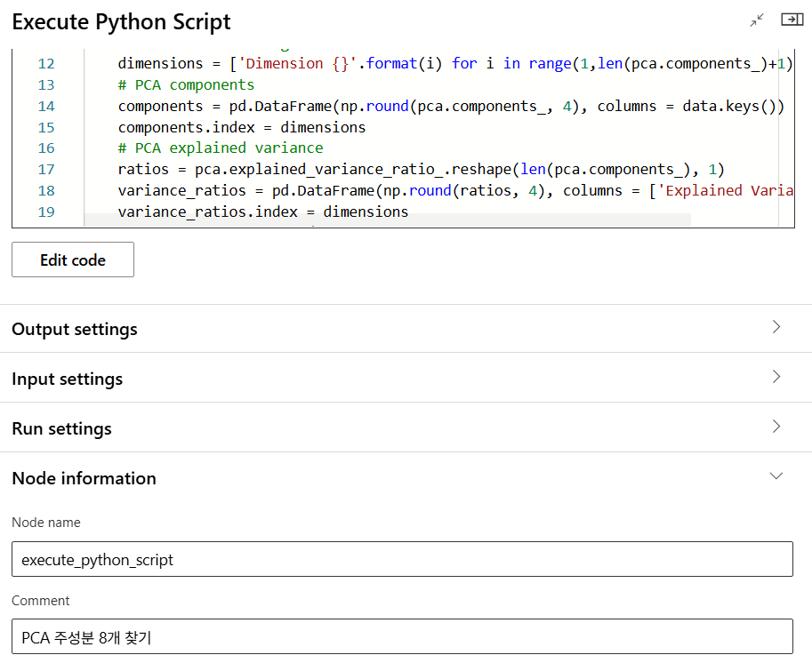812x671 pixels.
Task: Click the Node name text field
Action: pos(402,560)
